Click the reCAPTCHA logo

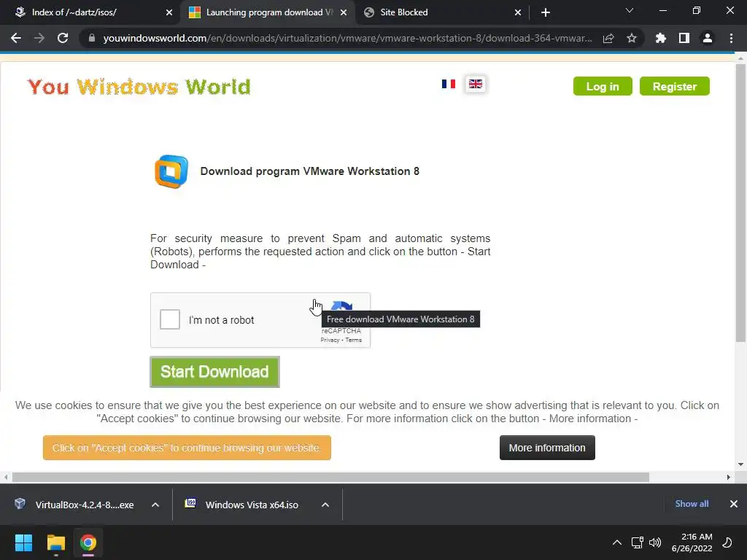(342, 306)
